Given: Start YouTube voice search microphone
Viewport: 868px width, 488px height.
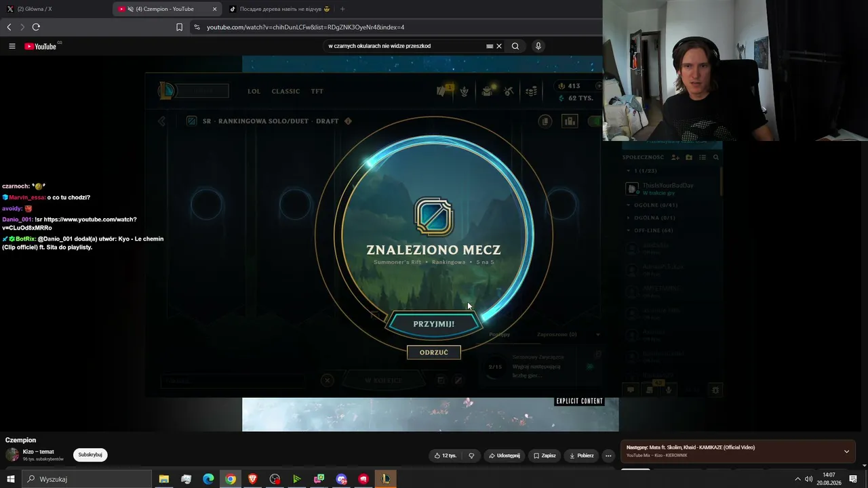Looking at the screenshot, I should pyautogui.click(x=538, y=46).
